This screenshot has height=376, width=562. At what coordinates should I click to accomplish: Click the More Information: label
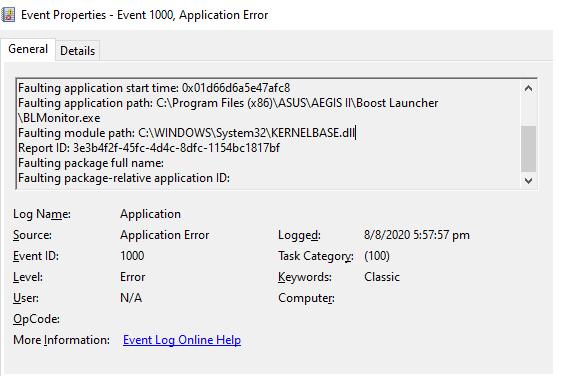click(x=61, y=340)
